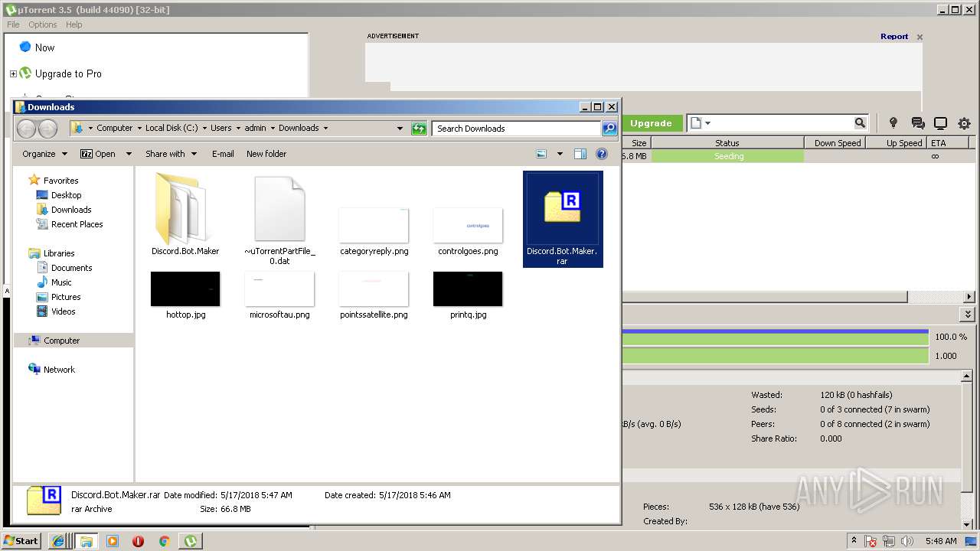
Task: Open Desktop in navigation pane
Action: 66,195
